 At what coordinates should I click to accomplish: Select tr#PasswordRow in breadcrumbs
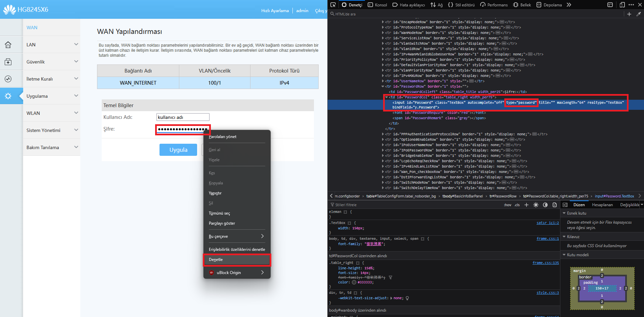point(503,196)
